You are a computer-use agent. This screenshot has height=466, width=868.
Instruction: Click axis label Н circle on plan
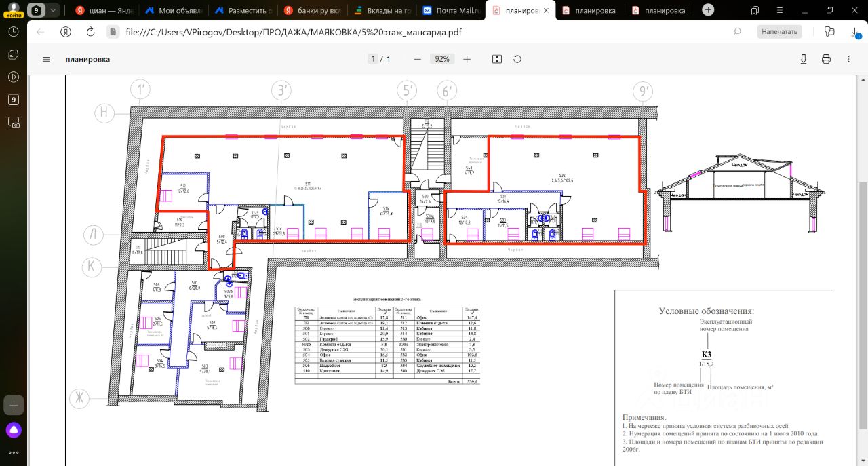[x=104, y=113]
